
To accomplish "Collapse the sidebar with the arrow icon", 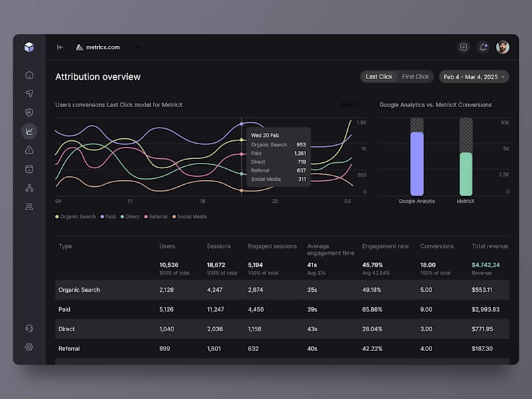I will pos(60,47).
